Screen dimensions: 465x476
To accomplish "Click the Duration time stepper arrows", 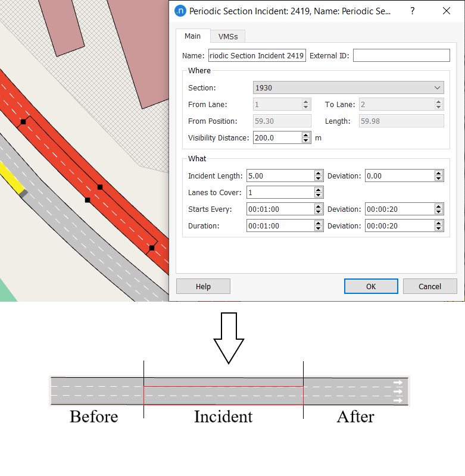I will [x=319, y=226].
